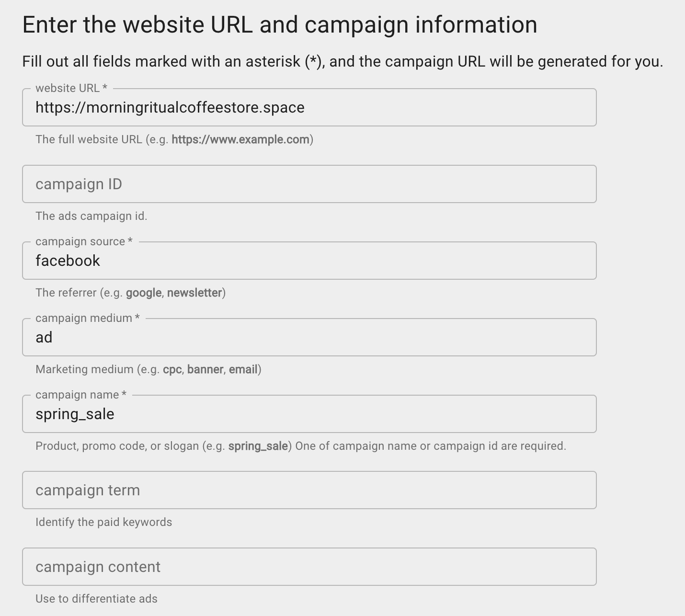Click the campaign source label
Viewport: 685px width, 616px height.
click(x=83, y=241)
